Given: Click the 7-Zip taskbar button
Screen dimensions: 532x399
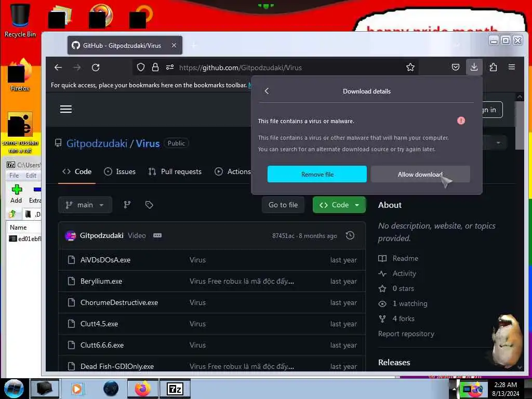Looking at the screenshot, I should pyautogui.click(x=175, y=389).
